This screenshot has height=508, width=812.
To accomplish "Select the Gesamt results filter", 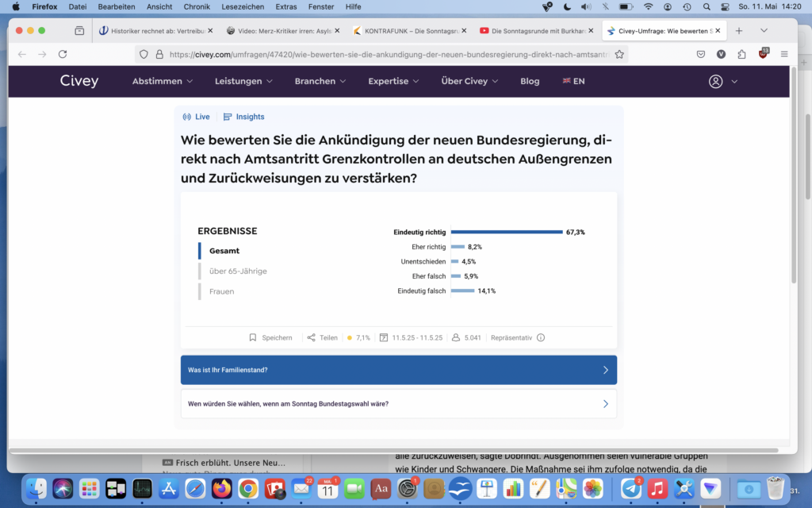I will [x=224, y=251].
